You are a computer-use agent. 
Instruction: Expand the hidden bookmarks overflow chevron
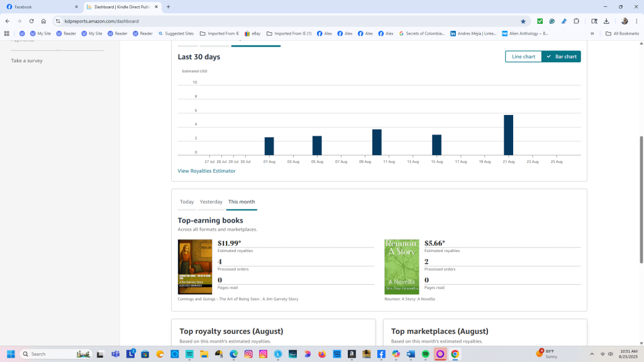point(592,33)
